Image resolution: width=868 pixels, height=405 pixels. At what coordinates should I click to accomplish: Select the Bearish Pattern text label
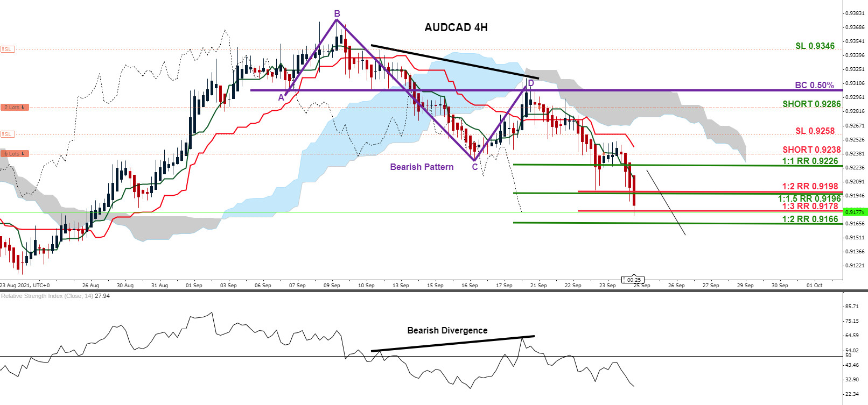pos(422,167)
